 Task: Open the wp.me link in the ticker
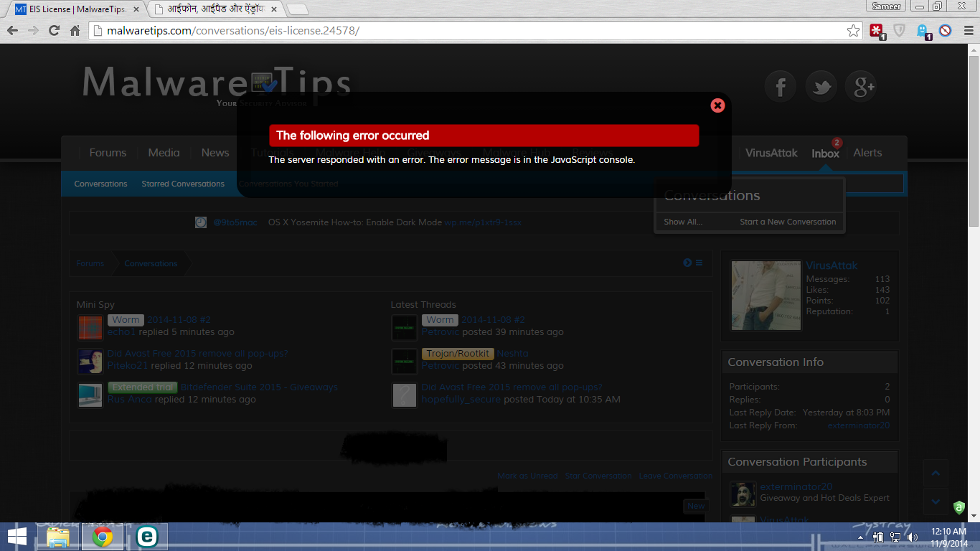click(483, 222)
